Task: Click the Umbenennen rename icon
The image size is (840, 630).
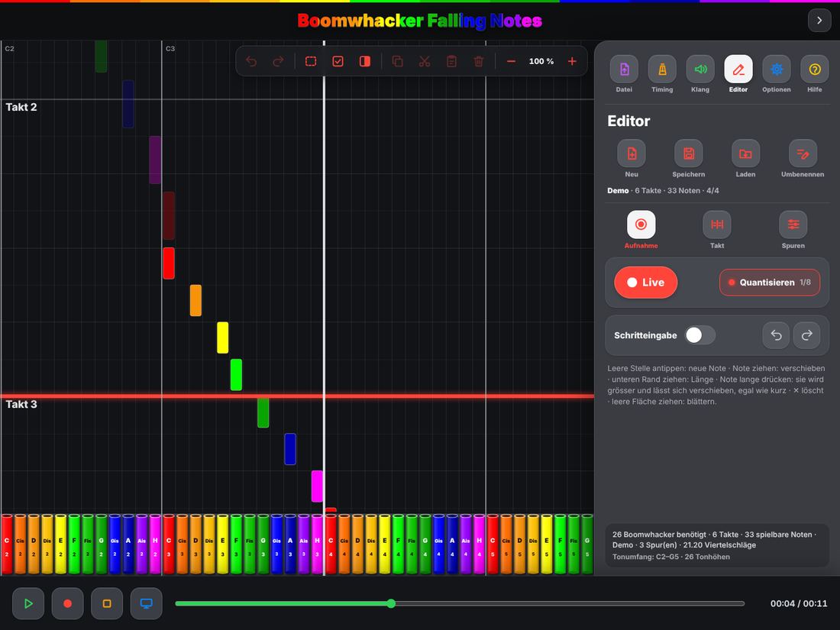Action: point(803,153)
